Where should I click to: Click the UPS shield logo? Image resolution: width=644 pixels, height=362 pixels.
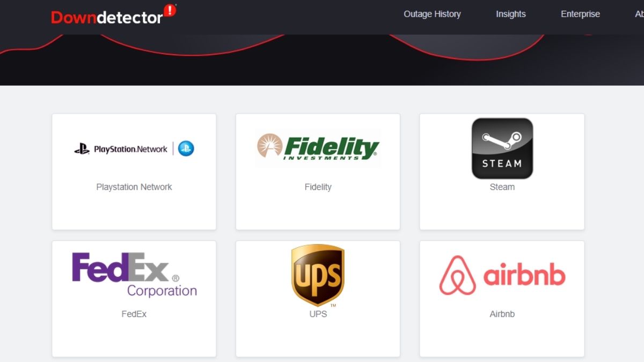tap(318, 275)
